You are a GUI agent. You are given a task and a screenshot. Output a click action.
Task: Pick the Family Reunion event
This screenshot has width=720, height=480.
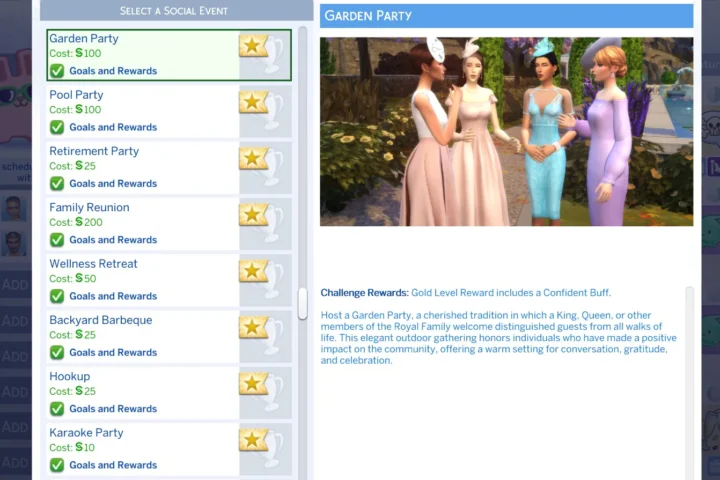click(x=169, y=224)
